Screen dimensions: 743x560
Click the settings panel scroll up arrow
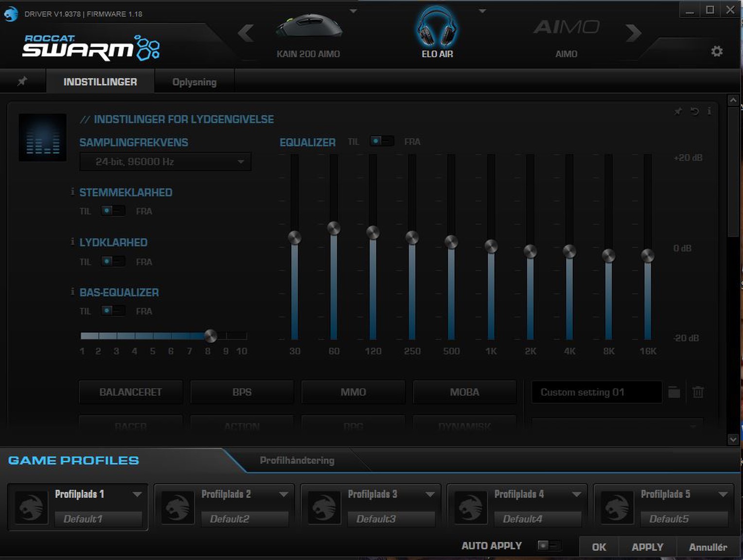(x=733, y=100)
